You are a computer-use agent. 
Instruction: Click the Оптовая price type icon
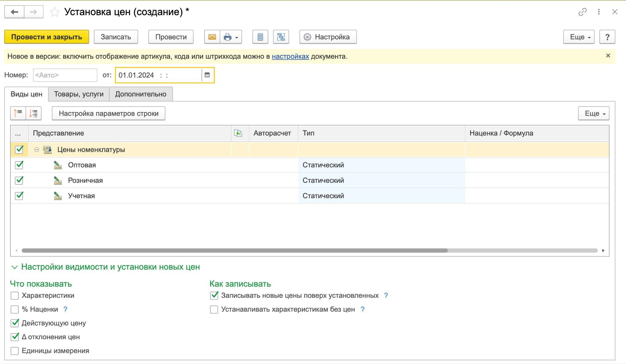(57, 165)
